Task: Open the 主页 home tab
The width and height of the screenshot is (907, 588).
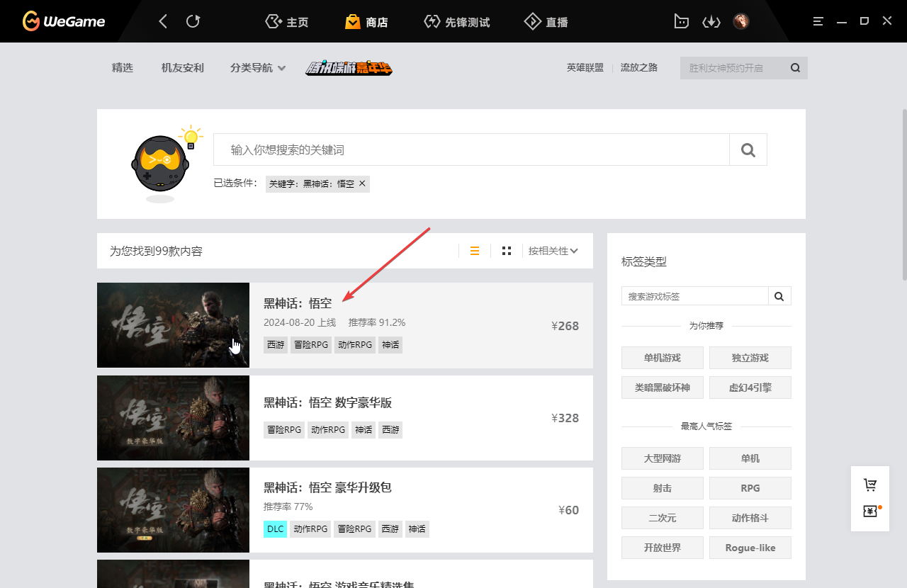Action: 286,22
